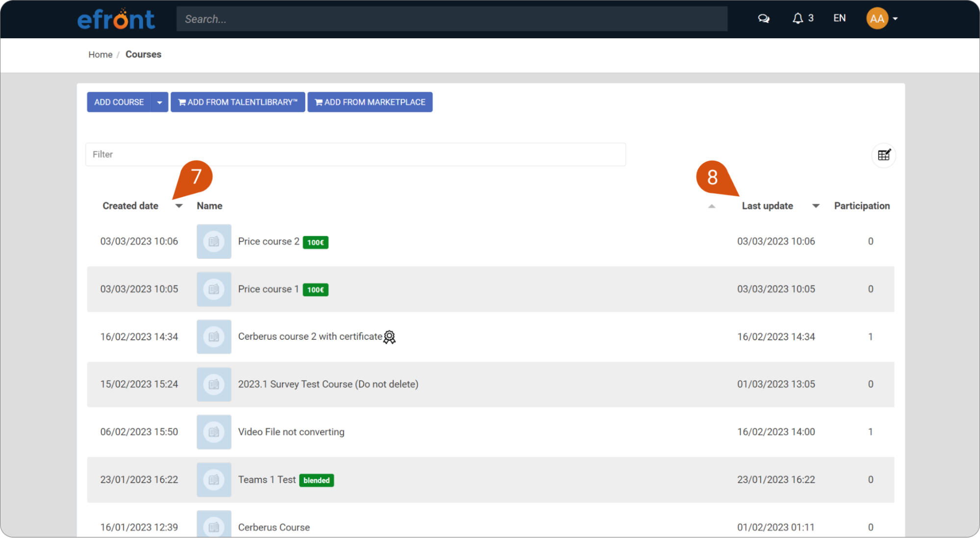Go to Home breadcrumb link

[101, 54]
